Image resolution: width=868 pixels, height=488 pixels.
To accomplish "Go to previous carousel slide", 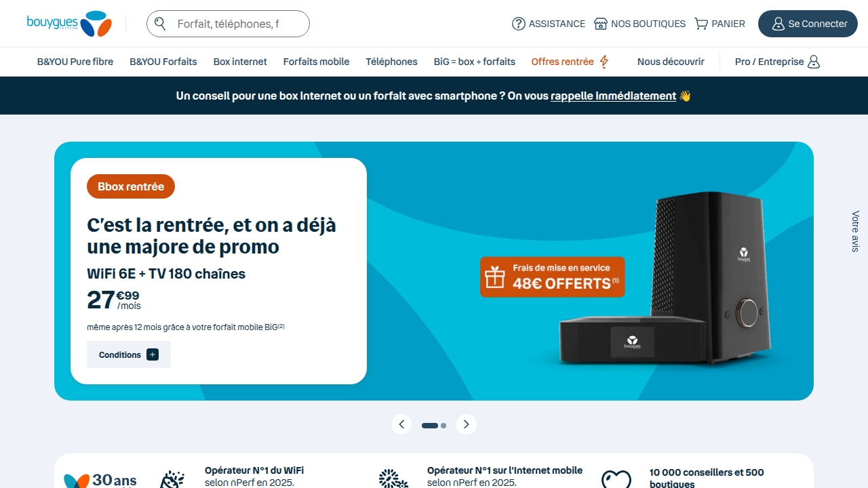I will point(401,424).
